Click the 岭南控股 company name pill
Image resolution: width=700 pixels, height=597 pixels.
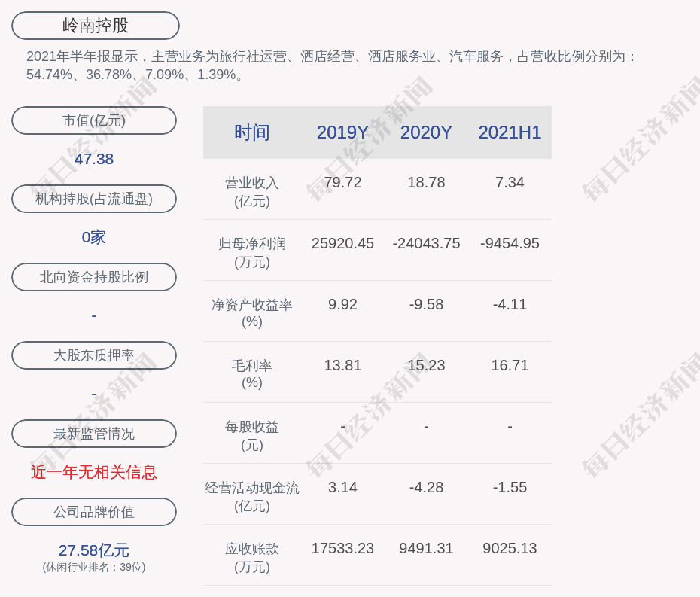pyautogui.click(x=96, y=26)
